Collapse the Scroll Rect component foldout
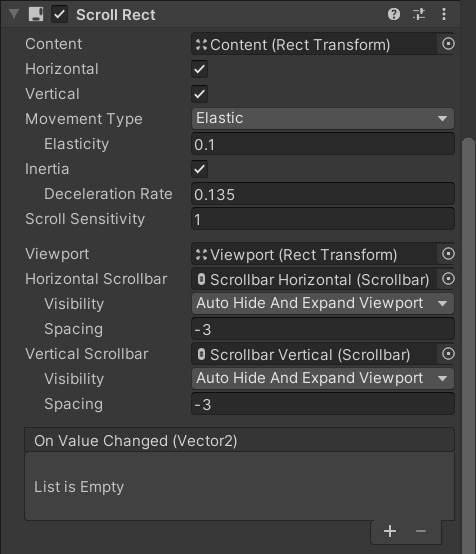Viewport: 476px width, 554px height. point(14,14)
